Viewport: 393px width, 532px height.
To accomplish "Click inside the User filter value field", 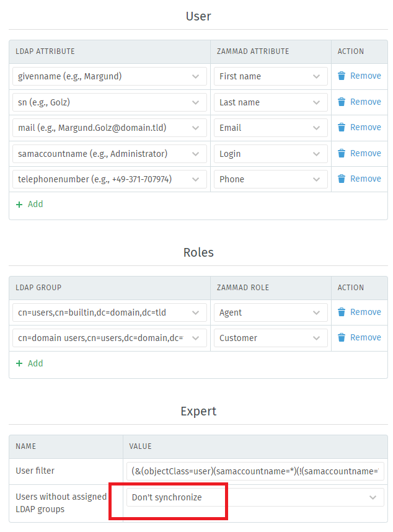I will click(x=254, y=471).
